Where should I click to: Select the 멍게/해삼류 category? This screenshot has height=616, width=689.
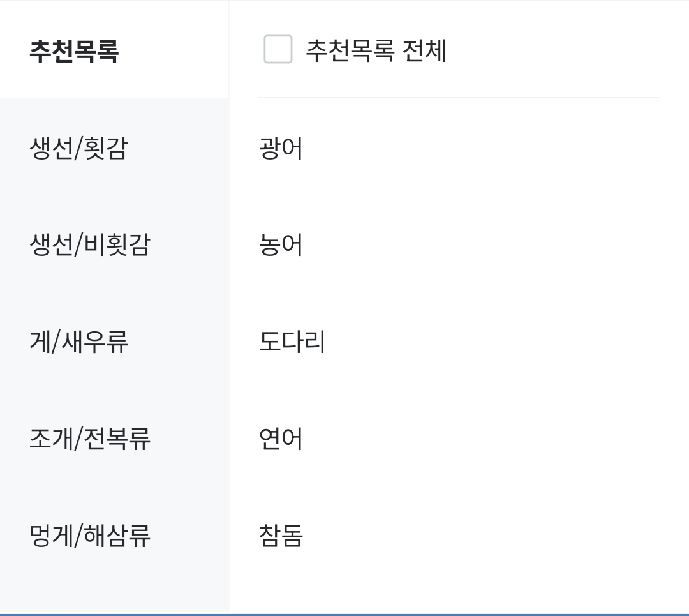click(114, 535)
